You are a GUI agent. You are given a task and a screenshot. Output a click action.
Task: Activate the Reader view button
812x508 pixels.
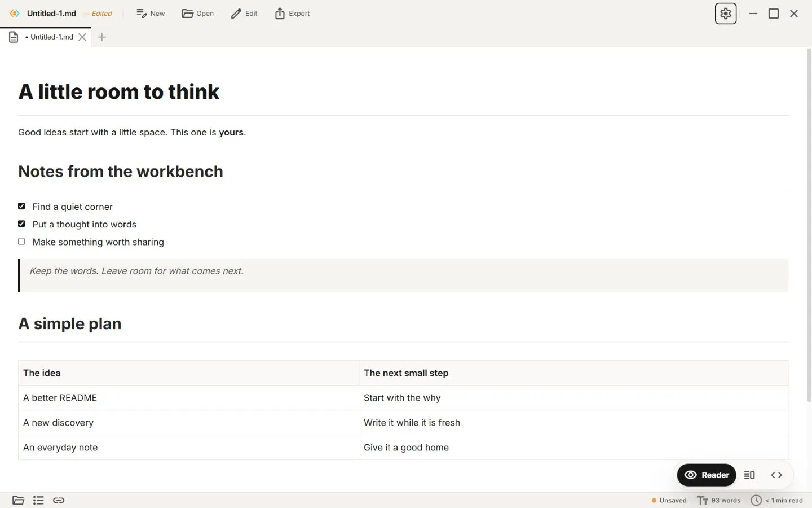point(707,475)
